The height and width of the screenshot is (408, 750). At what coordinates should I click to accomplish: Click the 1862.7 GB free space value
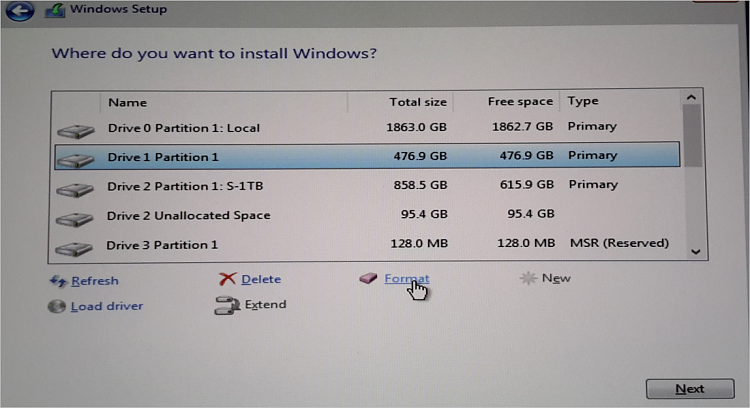[522, 127]
